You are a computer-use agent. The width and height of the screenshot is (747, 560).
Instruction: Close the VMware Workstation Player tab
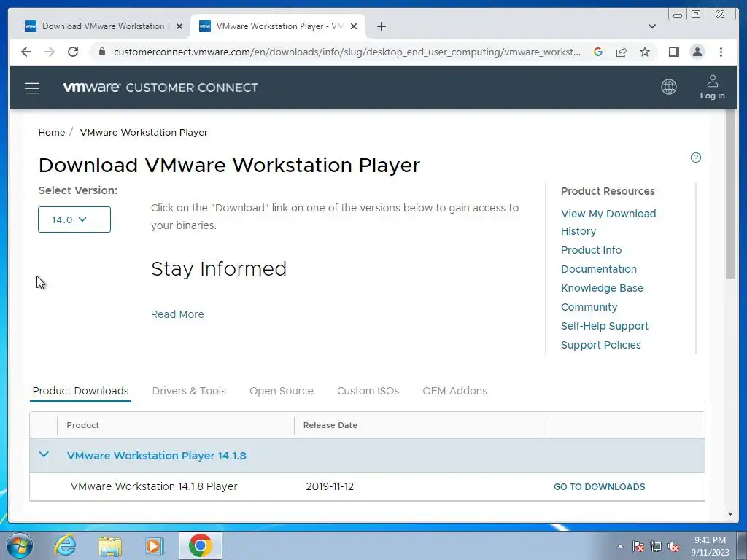pos(354,26)
